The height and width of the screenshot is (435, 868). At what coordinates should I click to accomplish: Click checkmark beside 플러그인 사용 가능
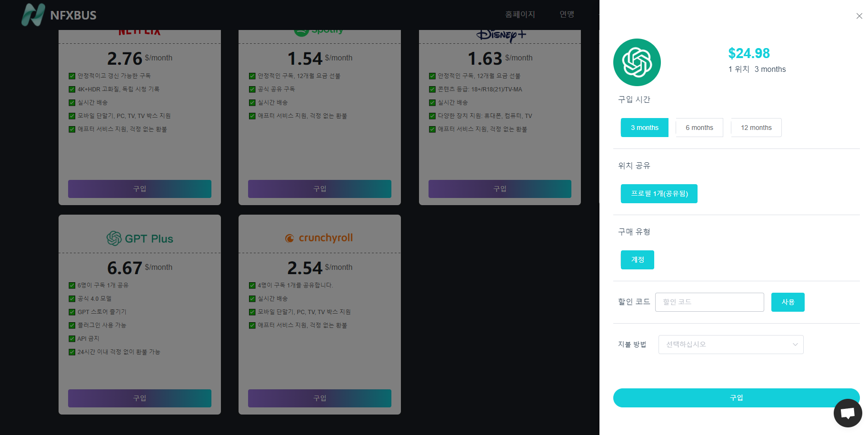tap(72, 326)
